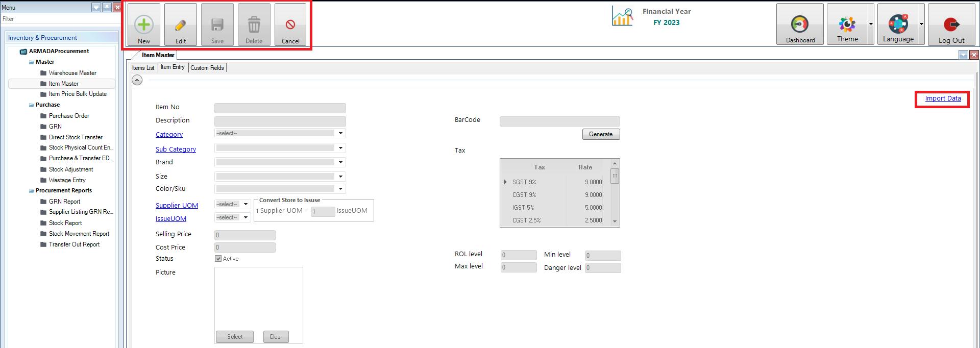Screen dimensions: 980x348
Task: Collapse the item entry panel chevron
Action: pyautogui.click(x=137, y=80)
